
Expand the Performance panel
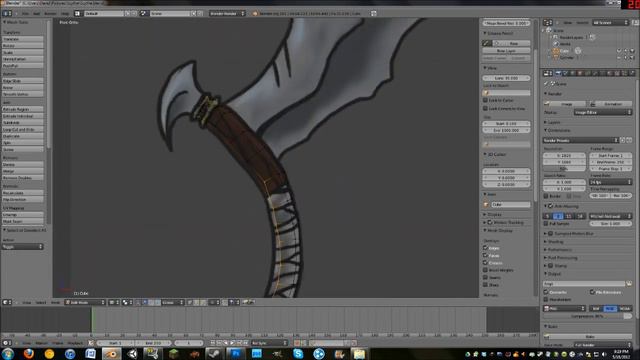click(558, 249)
